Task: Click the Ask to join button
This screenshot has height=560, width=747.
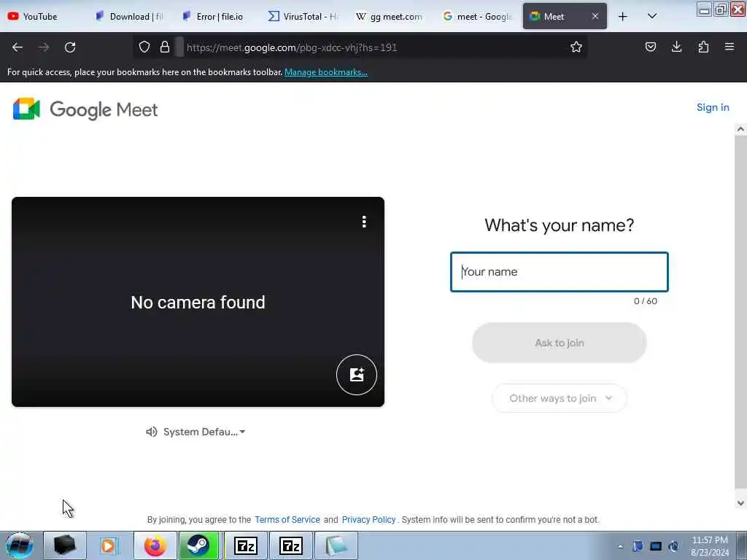Action: tap(560, 343)
